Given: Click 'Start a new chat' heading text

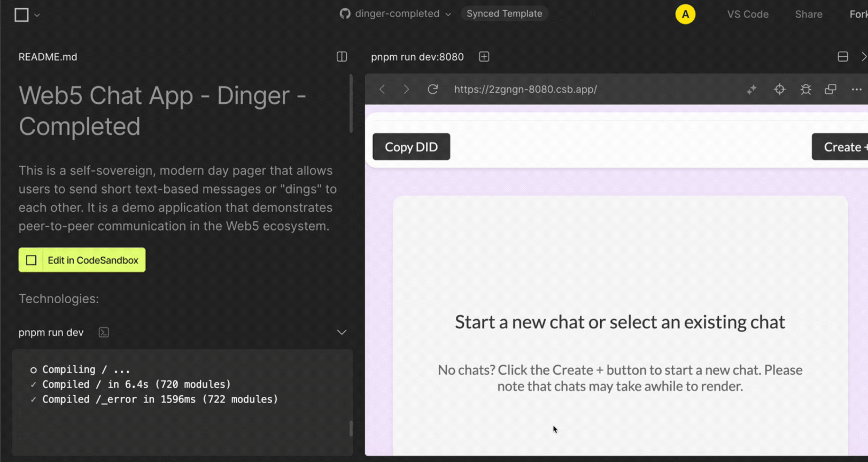Looking at the screenshot, I should point(620,322).
